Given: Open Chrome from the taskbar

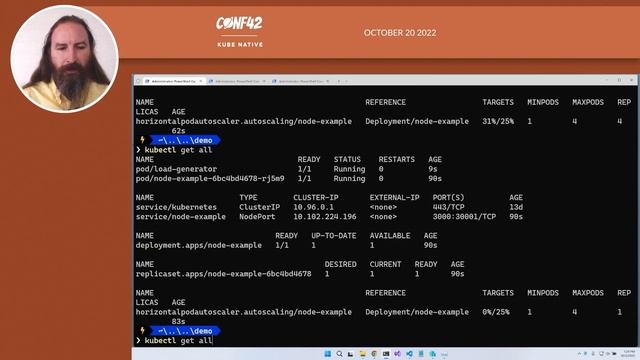Looking at the screenshot, I should pyautogui.click(x=374, y=354).
